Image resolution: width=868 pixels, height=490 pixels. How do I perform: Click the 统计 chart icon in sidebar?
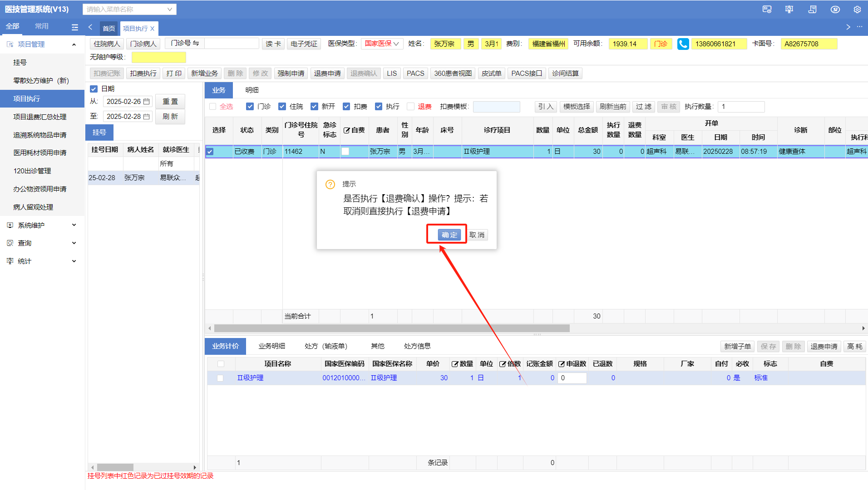click(x=10, y=261)
